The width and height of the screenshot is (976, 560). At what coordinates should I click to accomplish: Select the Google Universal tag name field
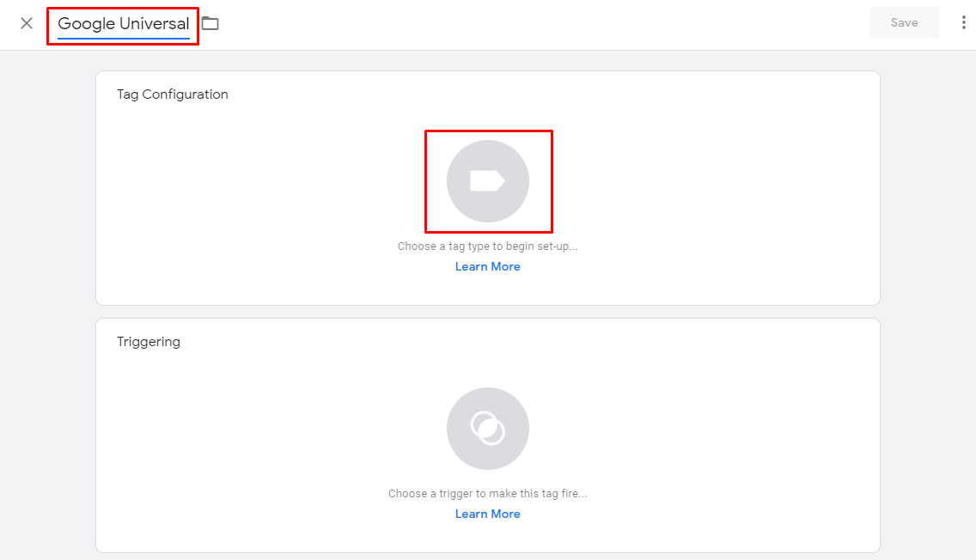122,24
